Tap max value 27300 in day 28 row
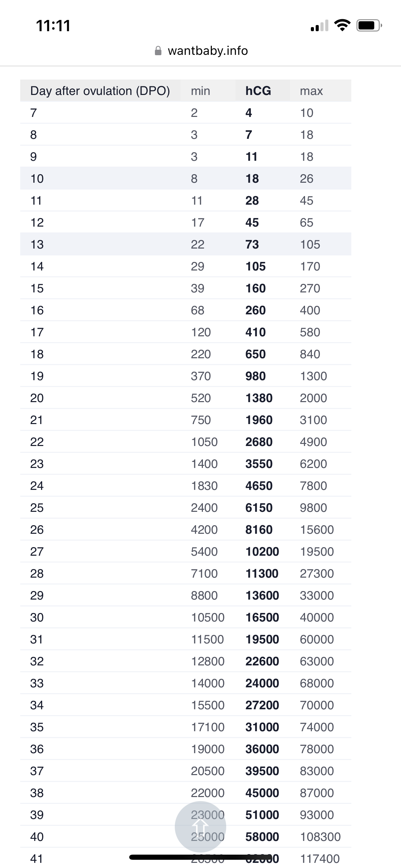The width and height of the screenshot is (401, 868). click(317, 574)
